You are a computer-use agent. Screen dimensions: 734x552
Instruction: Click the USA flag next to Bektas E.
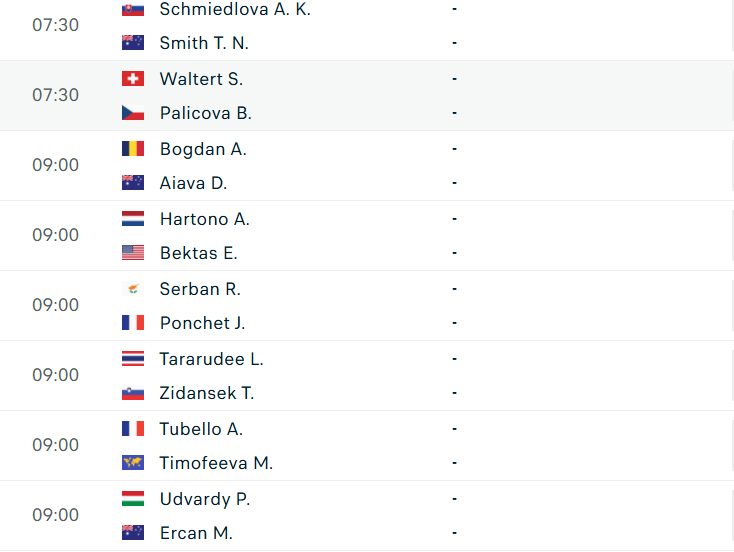click(132, 253)
